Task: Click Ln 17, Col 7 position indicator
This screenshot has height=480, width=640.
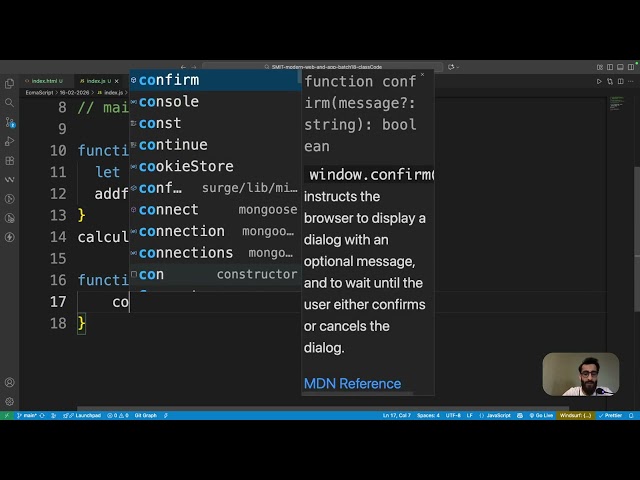Action: (397, 416)
